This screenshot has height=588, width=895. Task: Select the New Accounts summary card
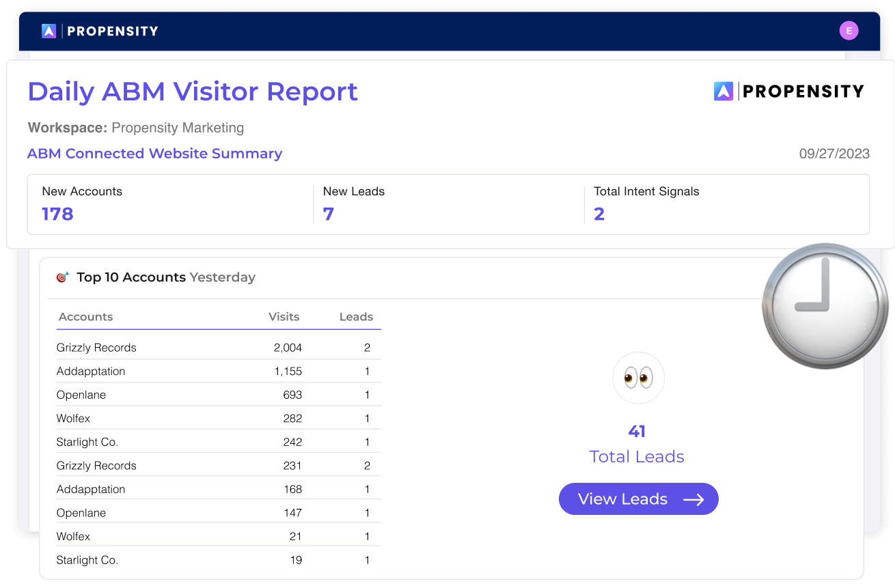tap(171, 204)
